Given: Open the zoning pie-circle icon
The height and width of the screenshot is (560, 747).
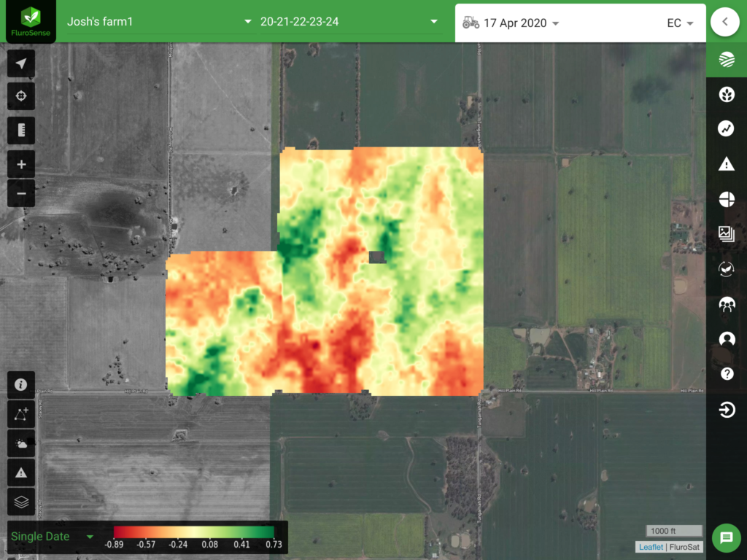Looking at the screenshot, I should pos(727,199).
